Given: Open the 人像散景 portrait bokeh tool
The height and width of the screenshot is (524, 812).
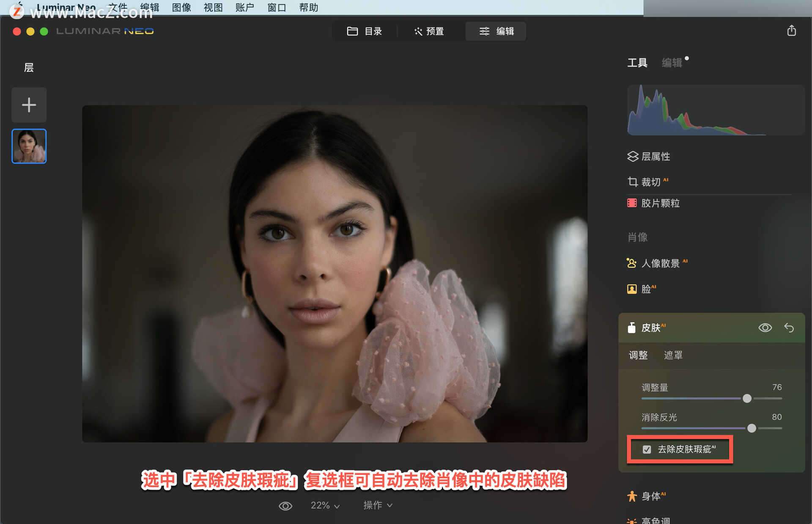Looking at the screenshot, I should click(657, 263).
